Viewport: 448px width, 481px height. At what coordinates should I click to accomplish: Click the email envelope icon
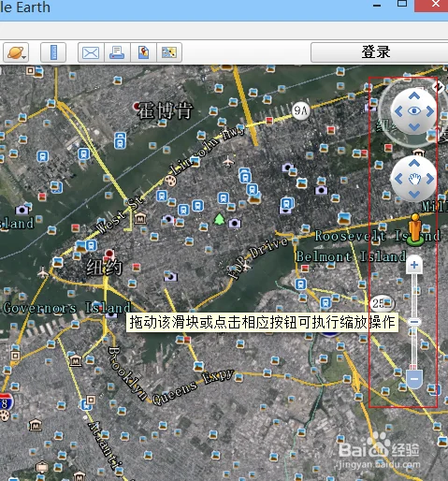pyautogui.click(x=91, y=52)
